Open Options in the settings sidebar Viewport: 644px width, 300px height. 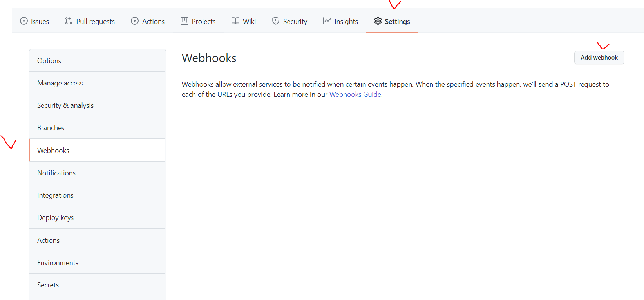click(x=98, y=60)
